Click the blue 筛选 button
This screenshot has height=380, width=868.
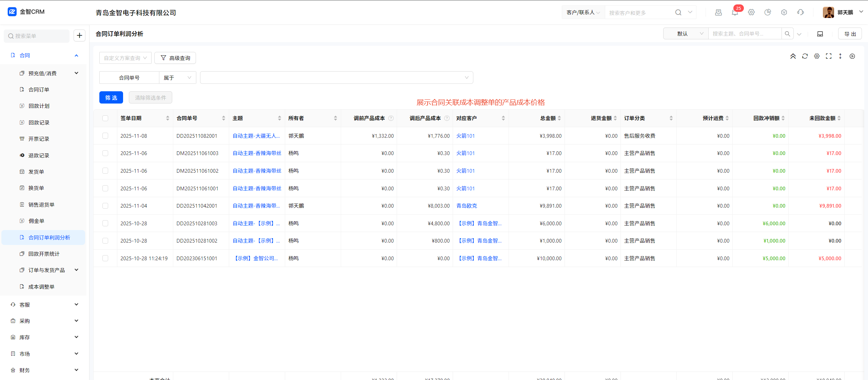[x=111, y=98]
